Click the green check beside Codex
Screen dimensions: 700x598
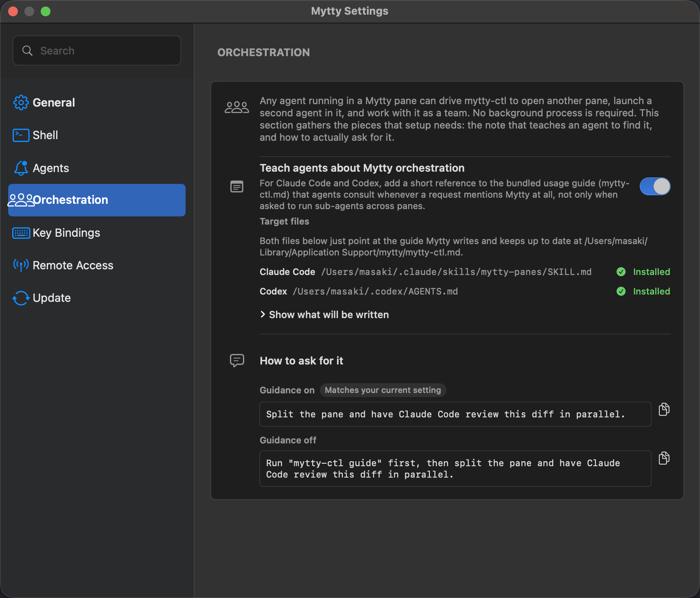621,291
